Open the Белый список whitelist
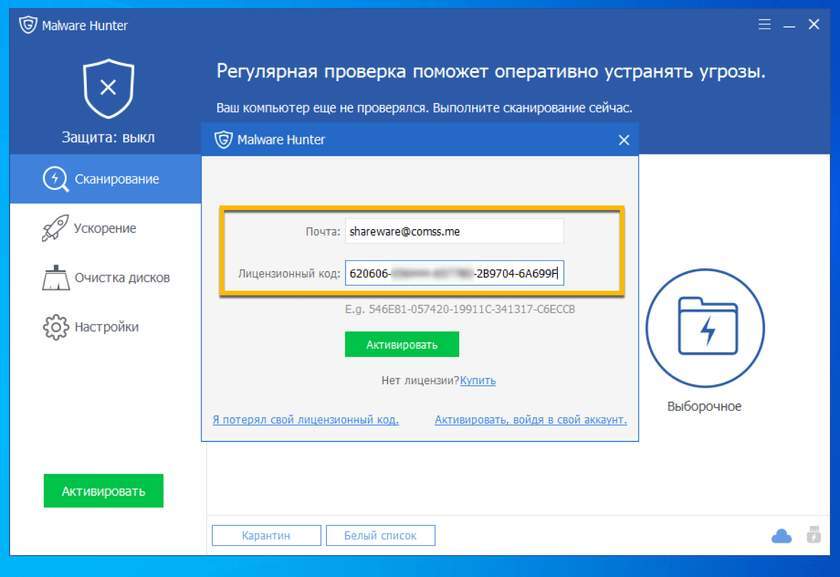 click(x=380, y=536)
